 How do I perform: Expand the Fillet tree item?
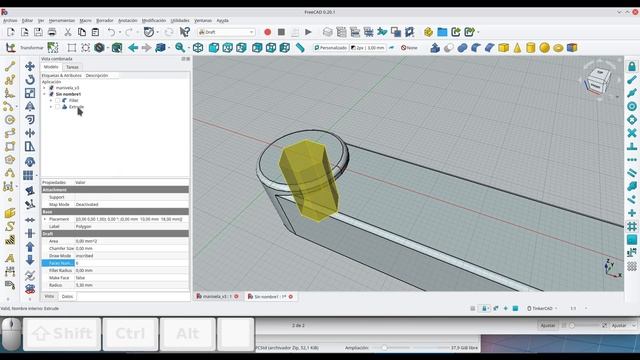(x=51, y=100)
